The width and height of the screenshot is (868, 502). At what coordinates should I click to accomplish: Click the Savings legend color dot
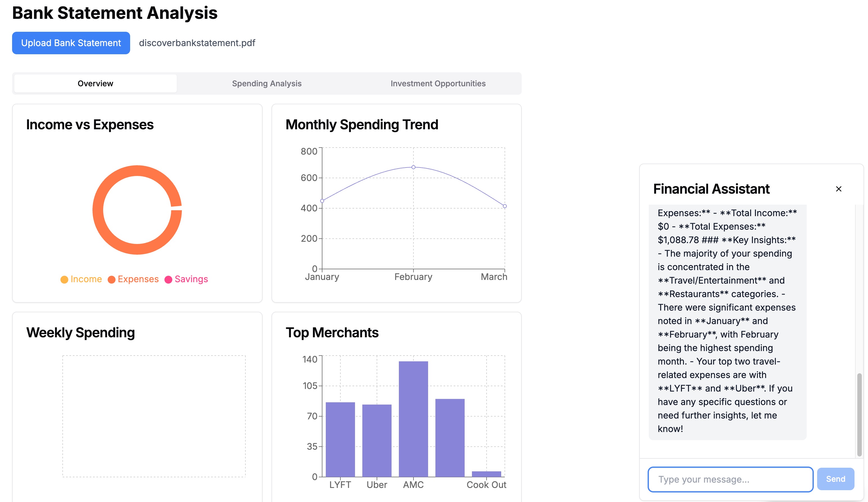pyautogui.click(x=168, y=279)
